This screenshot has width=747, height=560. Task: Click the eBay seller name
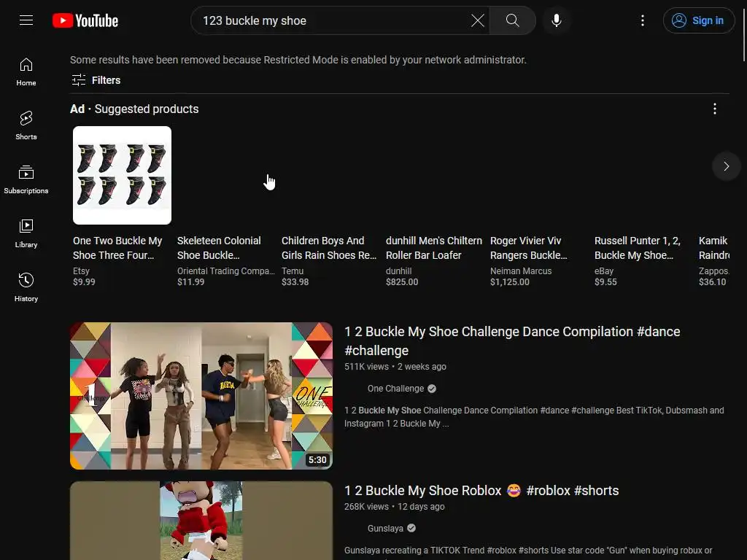(603, 271)
